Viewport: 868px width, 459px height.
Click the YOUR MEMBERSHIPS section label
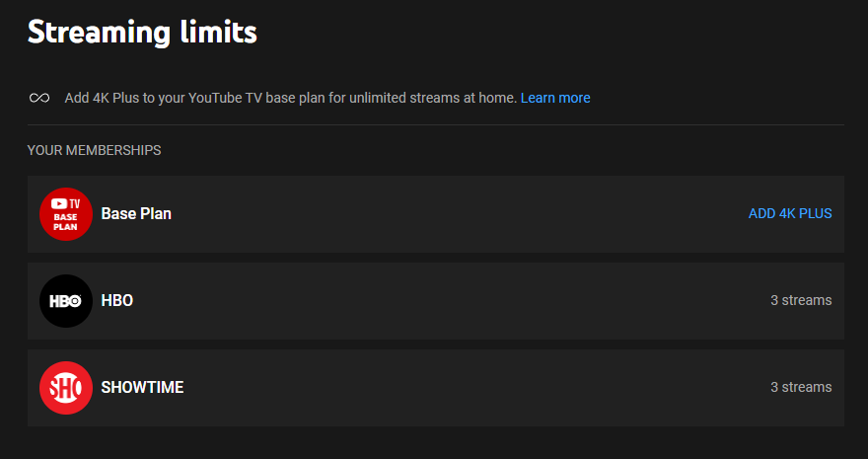tap(95, 150)
